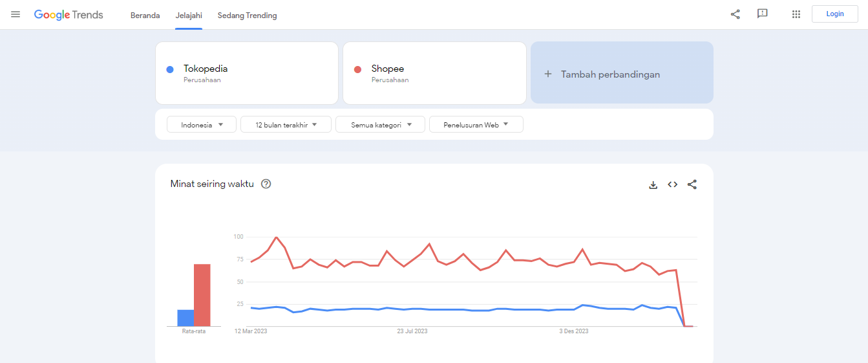Open the send feedback icon
The height and width of the screenshot is (363, 868).
[x=763, y=14]
